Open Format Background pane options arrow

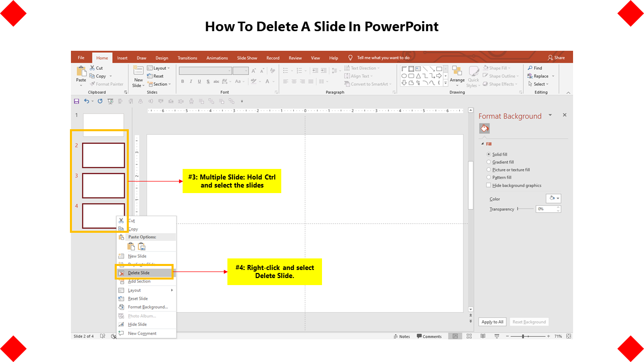pos(550,115)
